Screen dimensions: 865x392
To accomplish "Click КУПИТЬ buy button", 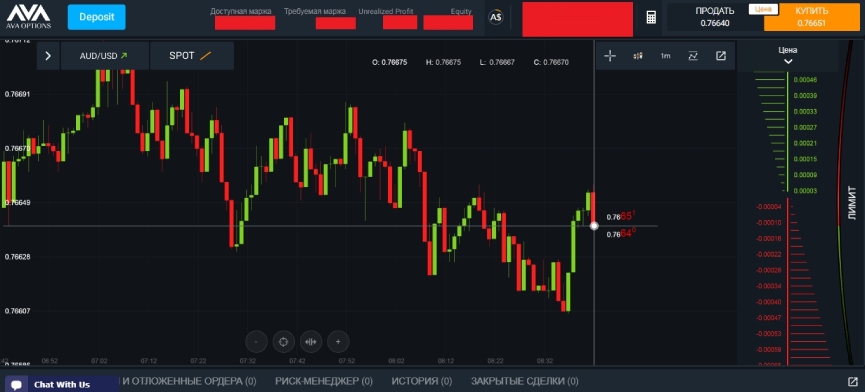I will (x=811, y=17).
